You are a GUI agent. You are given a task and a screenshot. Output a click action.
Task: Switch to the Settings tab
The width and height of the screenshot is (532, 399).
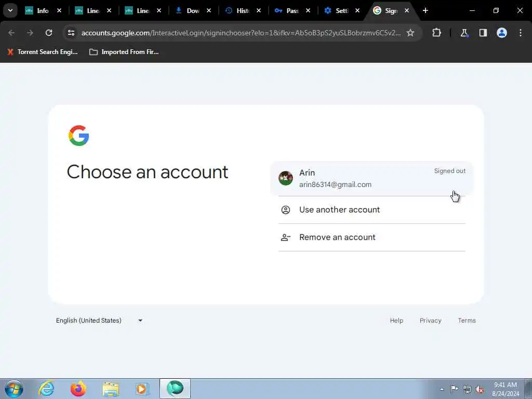337,10
